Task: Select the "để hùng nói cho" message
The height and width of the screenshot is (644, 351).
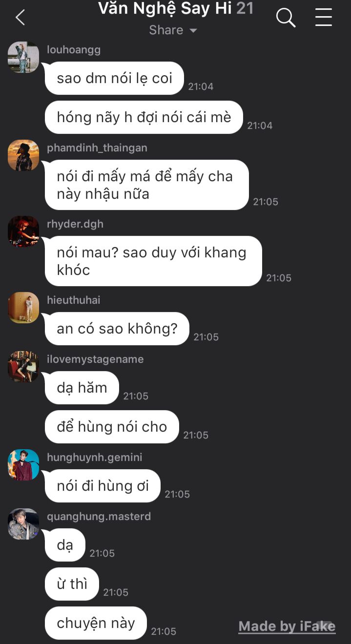Action: (112, 427)
